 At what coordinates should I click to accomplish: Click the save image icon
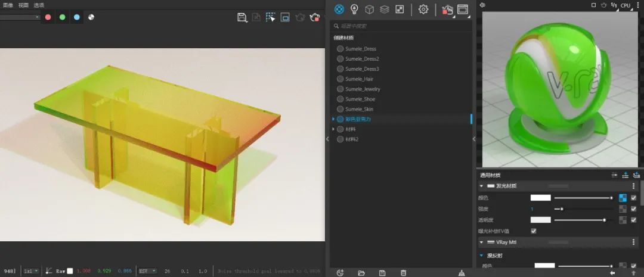[242, 17]
